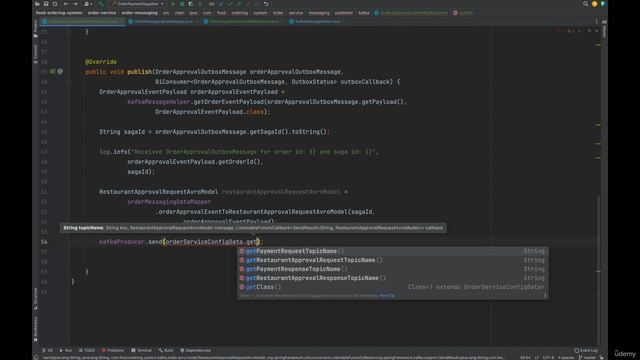Click the file encoding in status bar
Viewport: 640px width, 360px height.
click(548, 358)
